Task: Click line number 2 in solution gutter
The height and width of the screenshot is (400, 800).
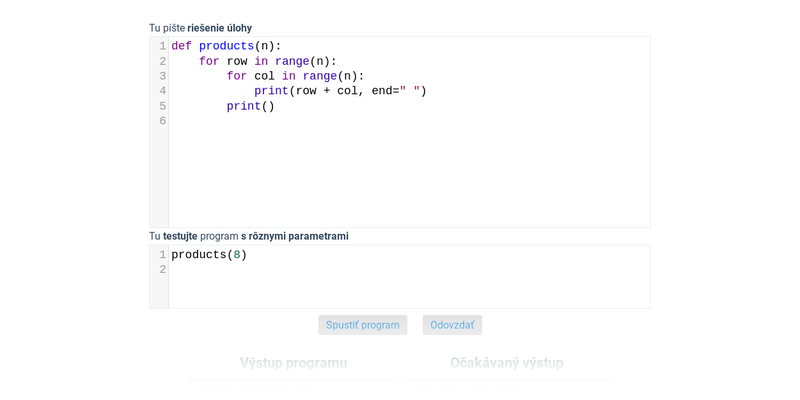Action: click(163, 61)
